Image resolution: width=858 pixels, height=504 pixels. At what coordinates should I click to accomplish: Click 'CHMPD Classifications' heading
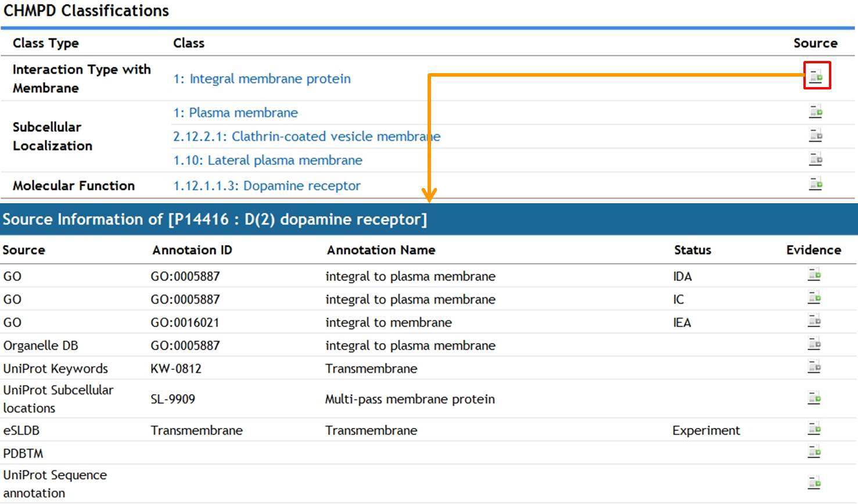pyautogui.click(x=86, y=10)
